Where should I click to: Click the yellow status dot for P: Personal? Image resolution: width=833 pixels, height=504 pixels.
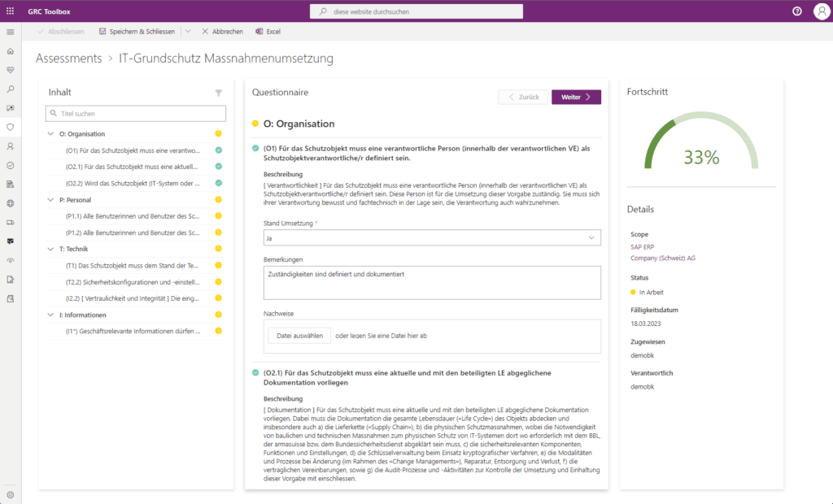[218, 200]
